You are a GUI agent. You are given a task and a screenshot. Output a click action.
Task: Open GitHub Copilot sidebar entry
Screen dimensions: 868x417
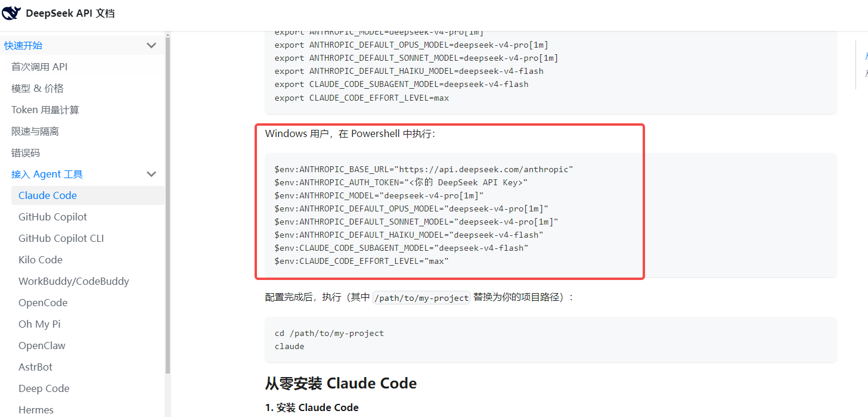click(x=53, y=217)
